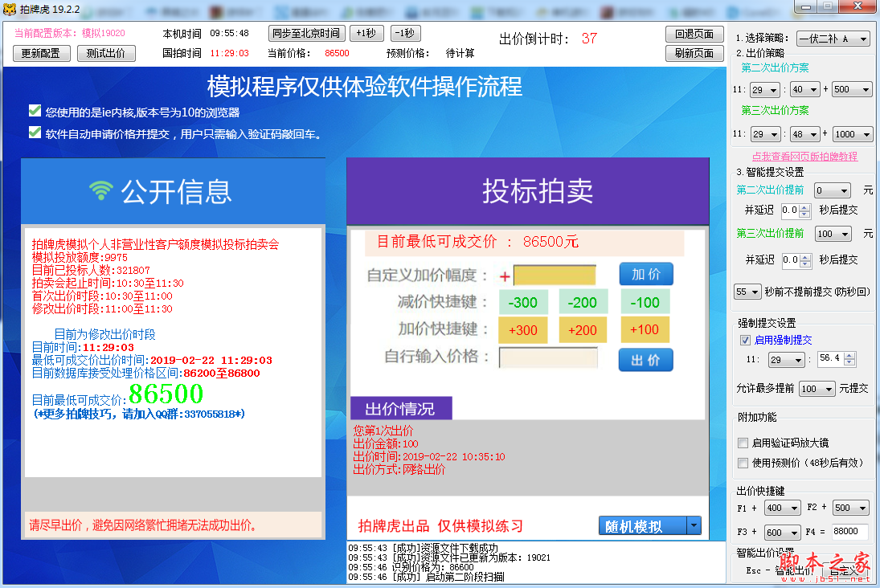Click the 同步至北京时间 button
The height and width of the screenshot is (588, 880).
305,34
